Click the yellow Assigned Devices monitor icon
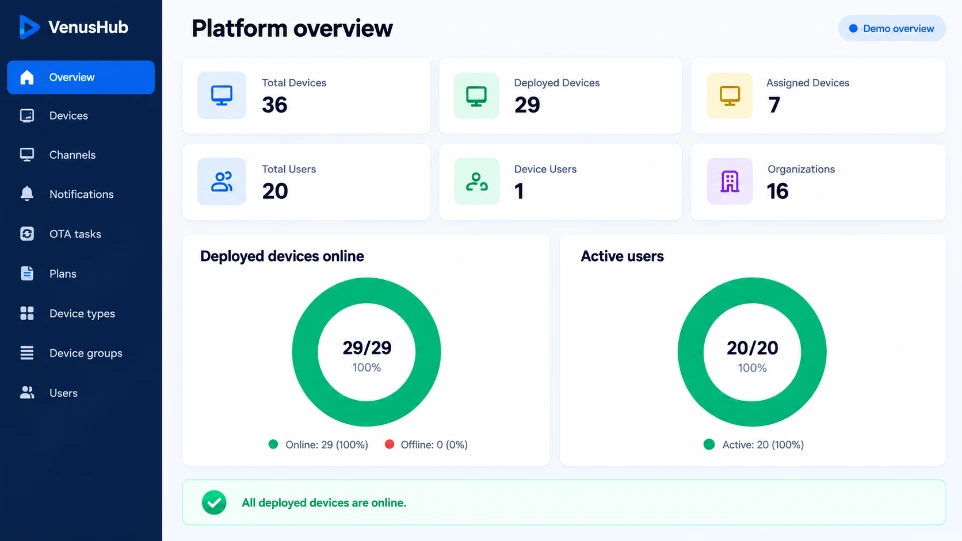 pyautogui.click(x=729, y=95)
